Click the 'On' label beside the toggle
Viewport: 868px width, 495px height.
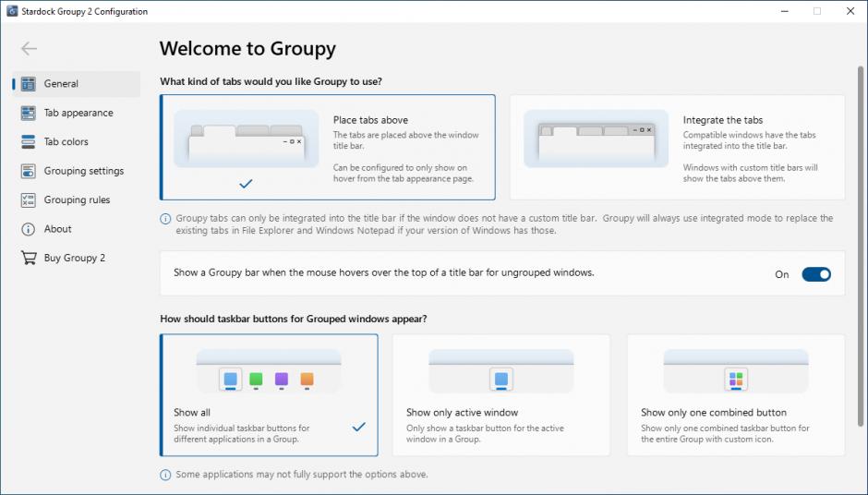(781, 274)
